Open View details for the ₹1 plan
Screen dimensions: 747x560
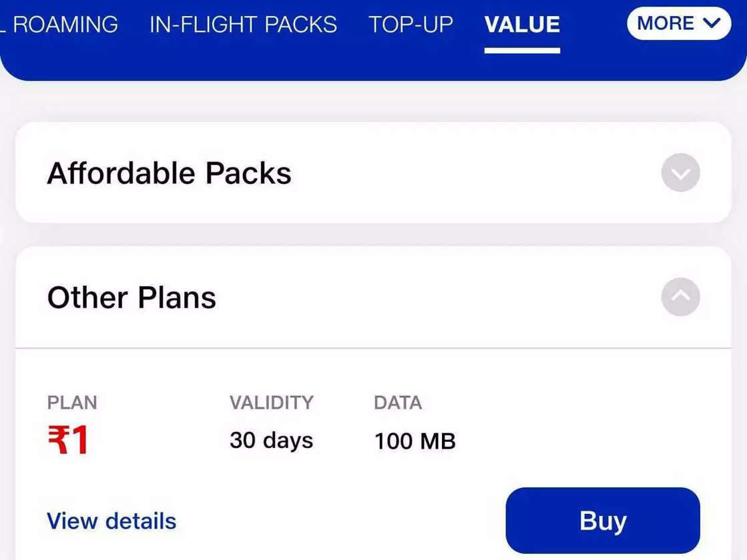tap(111, 521)
